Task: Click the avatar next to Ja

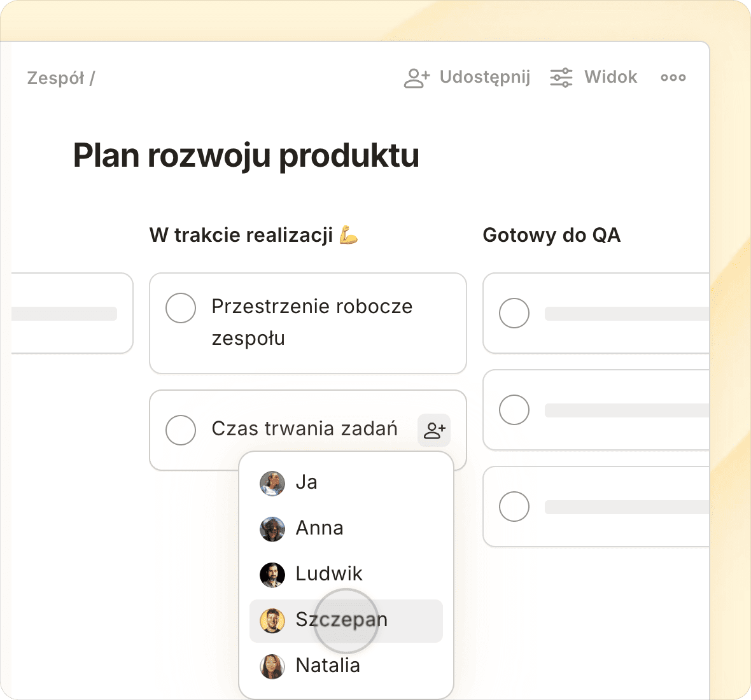Action: pyautogui.click(x=272, y=483)
